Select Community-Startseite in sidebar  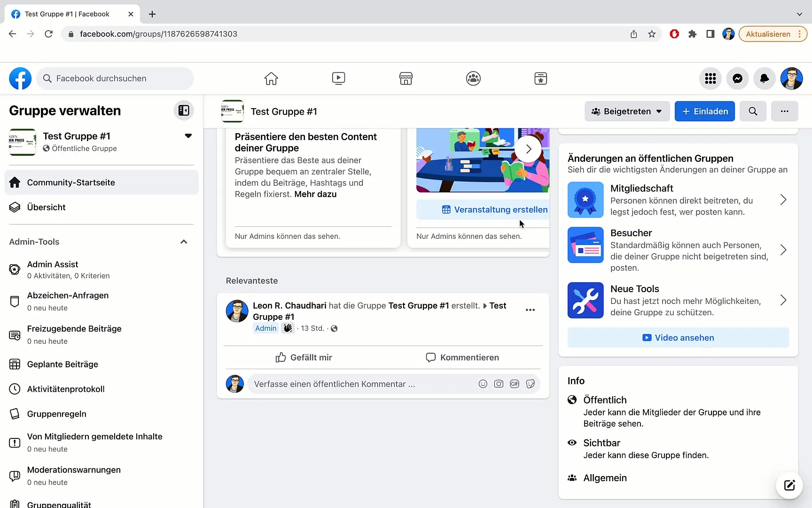click(x=101, y=183)
